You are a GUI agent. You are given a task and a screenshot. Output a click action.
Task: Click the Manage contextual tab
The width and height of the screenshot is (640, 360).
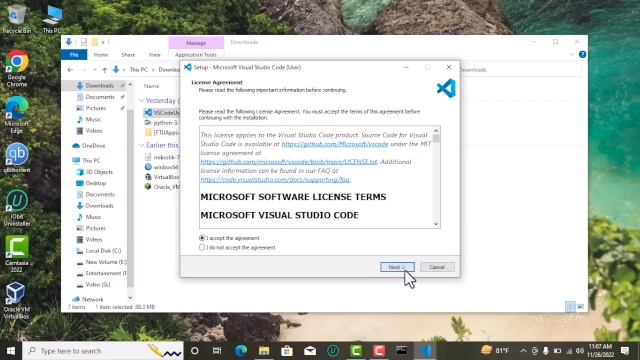coord(196,43)
